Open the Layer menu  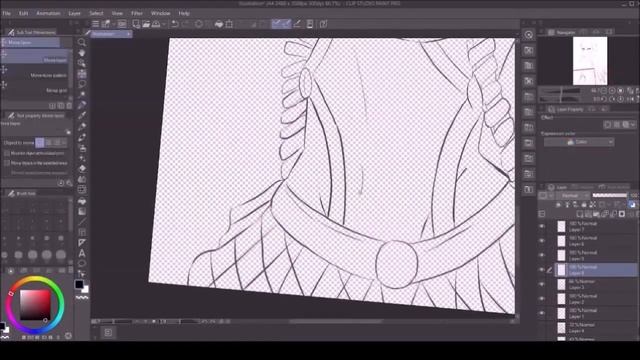[x=74, y=13]
